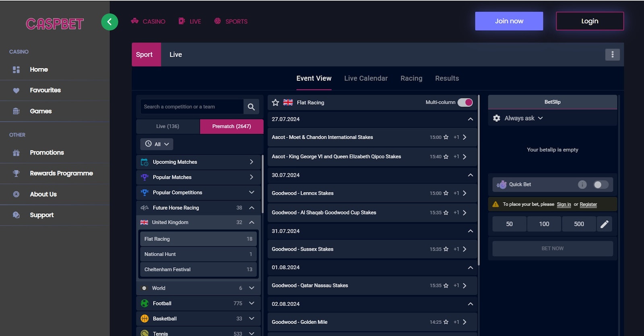Click the search magnifier icon

[251, 107]
